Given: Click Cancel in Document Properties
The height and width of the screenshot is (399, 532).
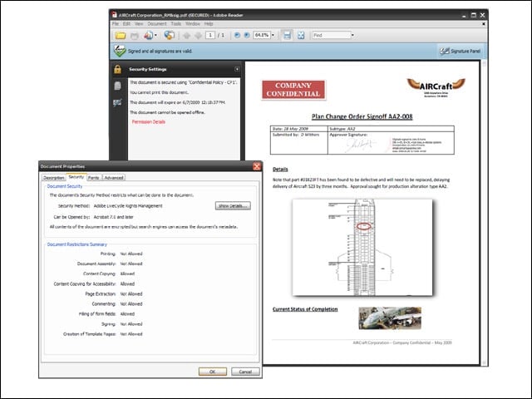Looking at the screenshot, I should pos(245,372).
